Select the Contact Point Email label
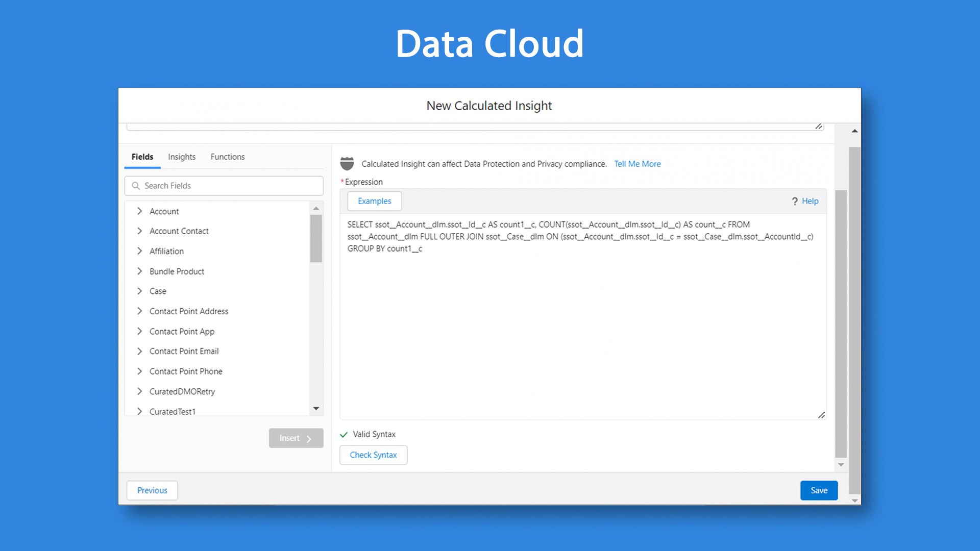This screenshot has width=980, height=551. [x=184, y=352]
